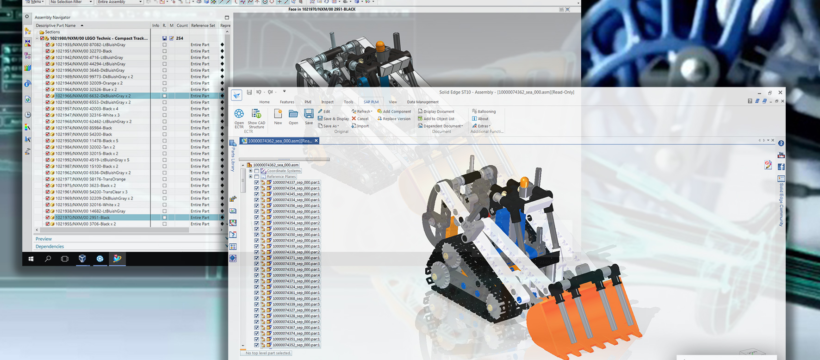This screenshot has height=360, width=820.
Task: Collapse the LEGO Technic Compact Track assembly
Action: click(37, 38)
